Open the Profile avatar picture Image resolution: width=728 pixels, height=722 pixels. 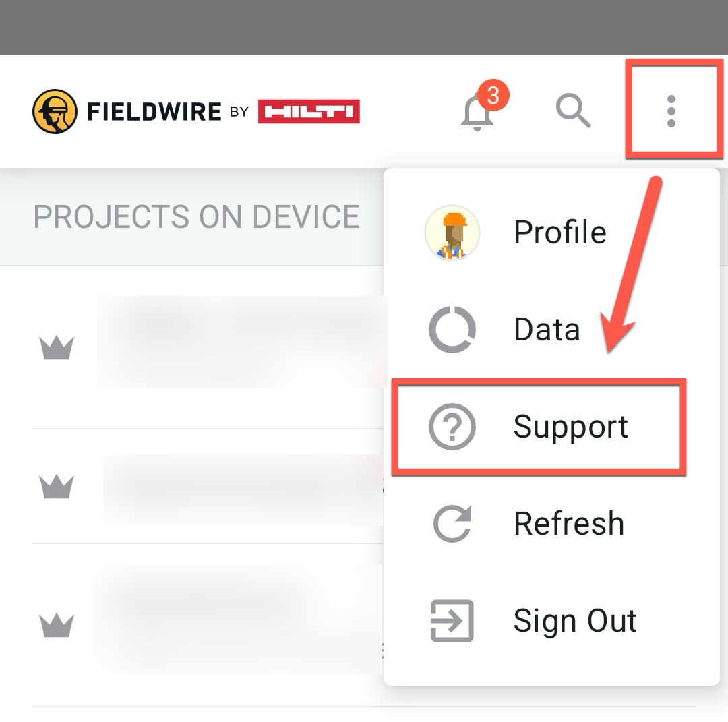pyautogui.click(x=452, y=232)
